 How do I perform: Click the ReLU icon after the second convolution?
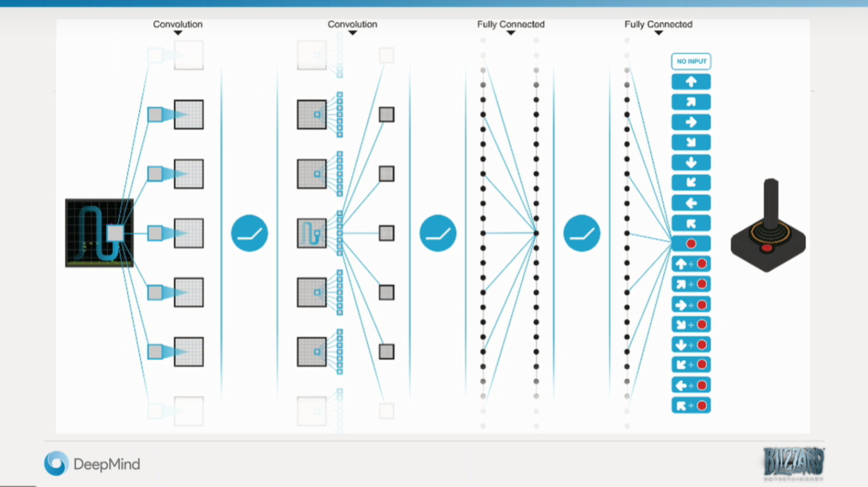(438, 233)
